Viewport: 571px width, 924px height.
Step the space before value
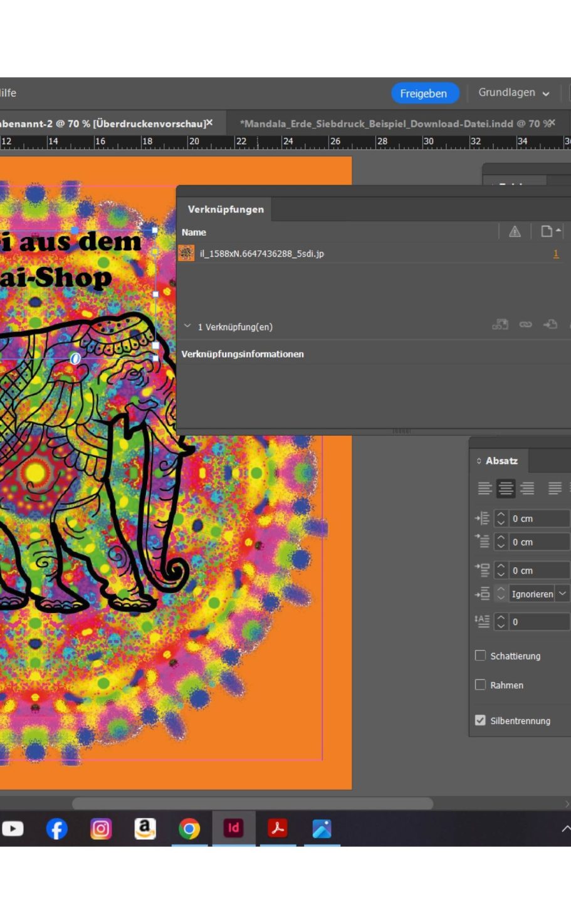pyautogui.click(x=501, y=570)
